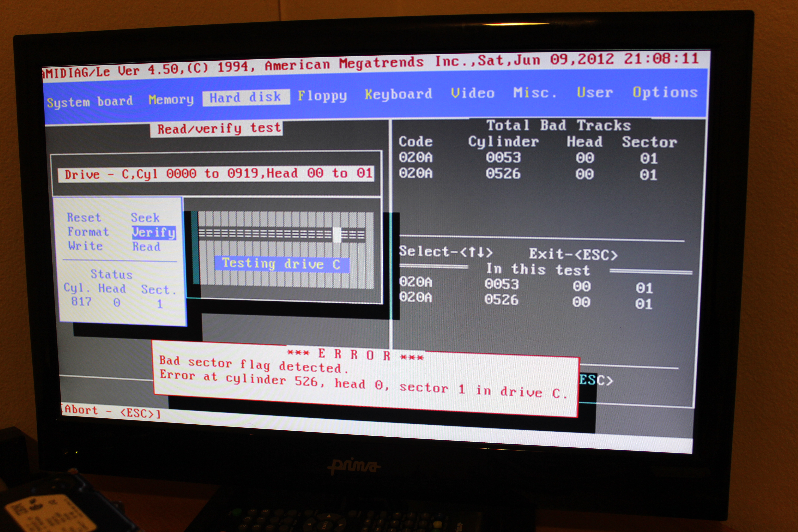Click the Drive C cylinder range field

point(216,174)
